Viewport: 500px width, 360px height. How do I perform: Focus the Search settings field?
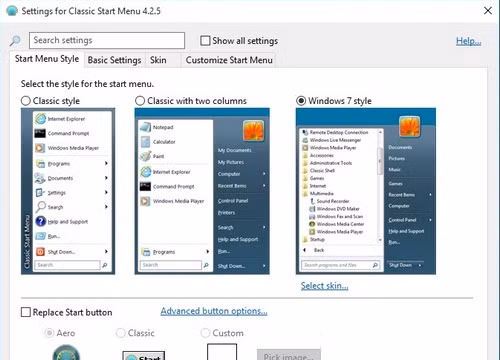107,41
